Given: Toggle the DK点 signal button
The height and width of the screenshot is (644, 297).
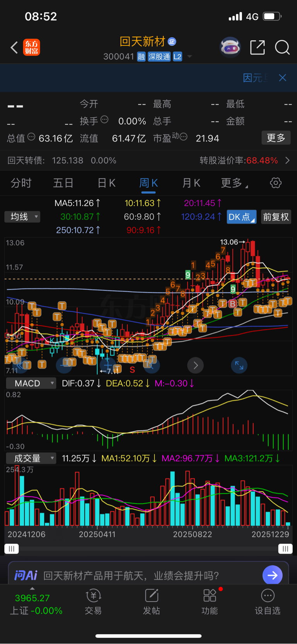Looking at the screenshot, I should pyautogui.click(x=241, y=217).
